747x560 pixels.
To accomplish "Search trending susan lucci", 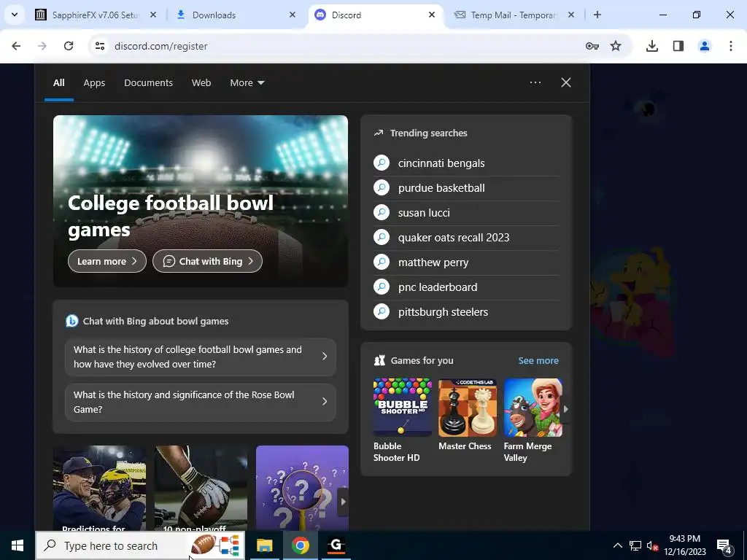I will (x=466, y=212).
